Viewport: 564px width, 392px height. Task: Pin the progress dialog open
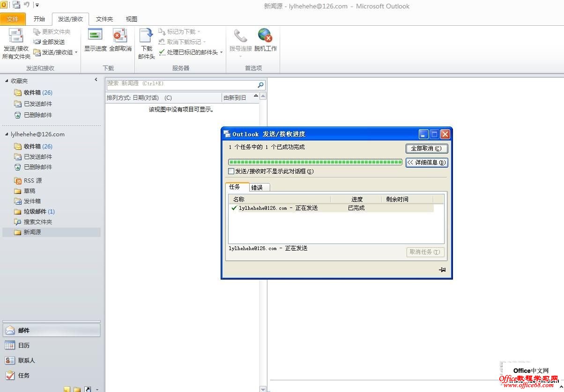click(442, 270)
